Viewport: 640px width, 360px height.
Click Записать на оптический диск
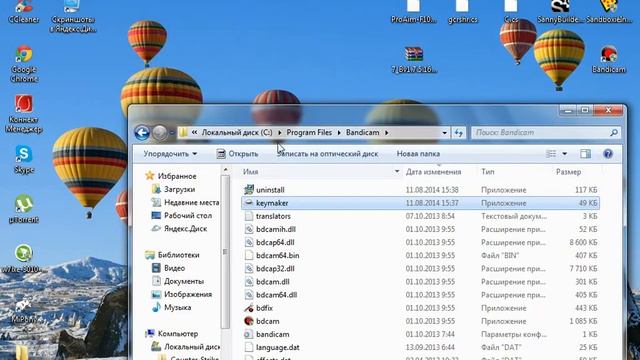[x=327, y=154]
